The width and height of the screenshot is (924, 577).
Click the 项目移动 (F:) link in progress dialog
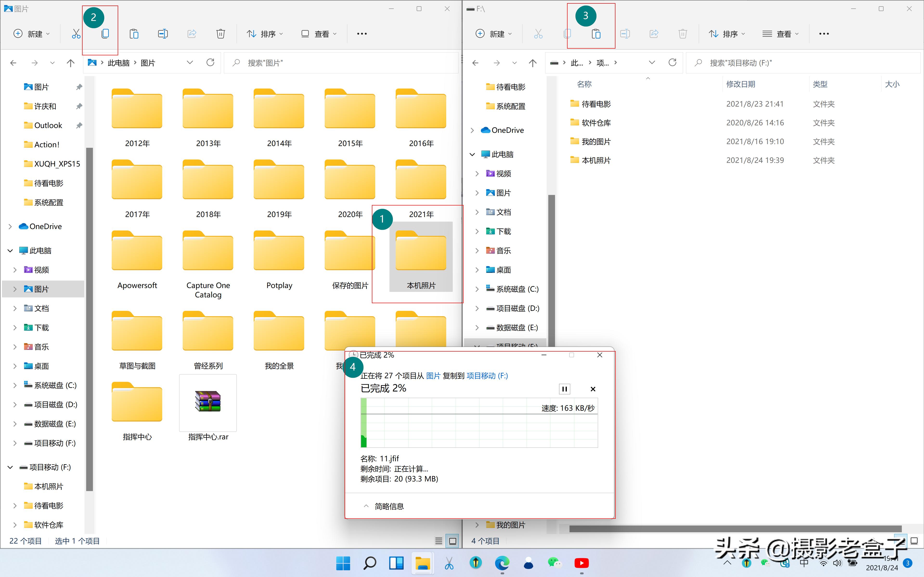point(487,376)
